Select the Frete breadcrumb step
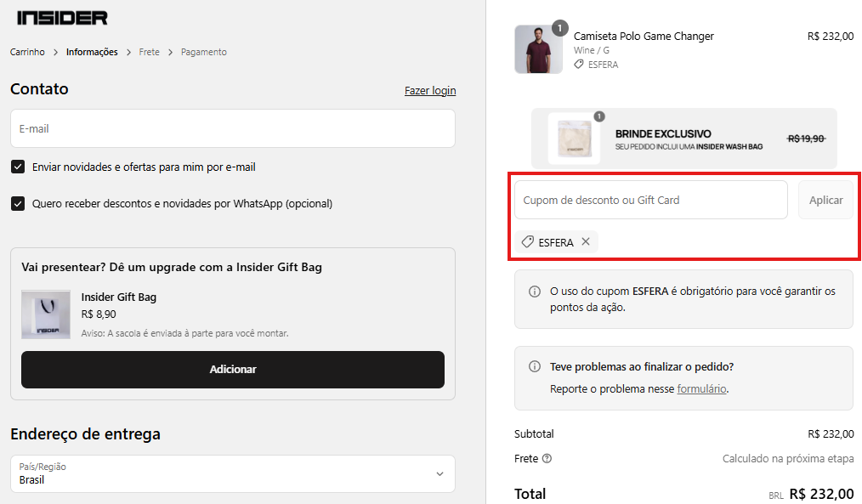Screen dimensions: 862x504 coord(149,52)
